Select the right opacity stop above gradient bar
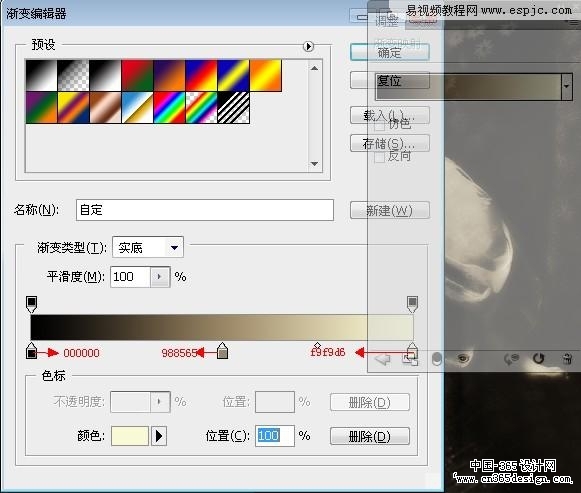This screenshot has width=581, height=493. click(x=412, y=304)
